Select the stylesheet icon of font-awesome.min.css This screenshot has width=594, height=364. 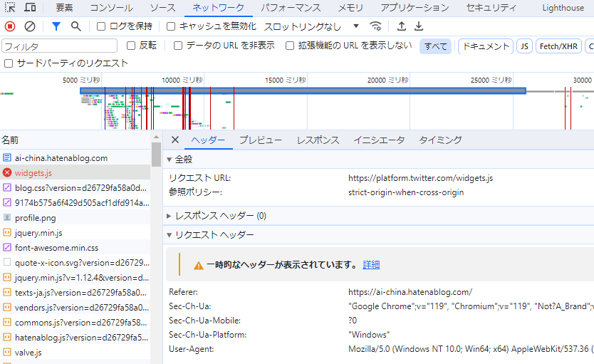7,247
